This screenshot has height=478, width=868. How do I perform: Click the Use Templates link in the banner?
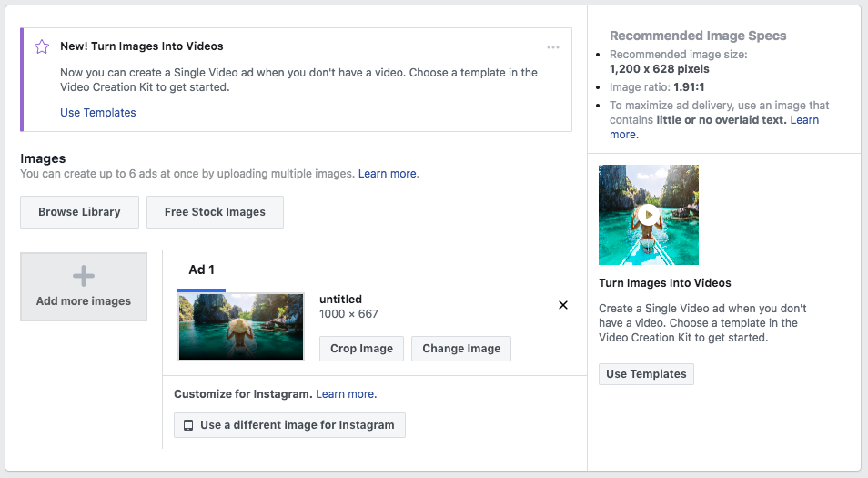(97, 113)
